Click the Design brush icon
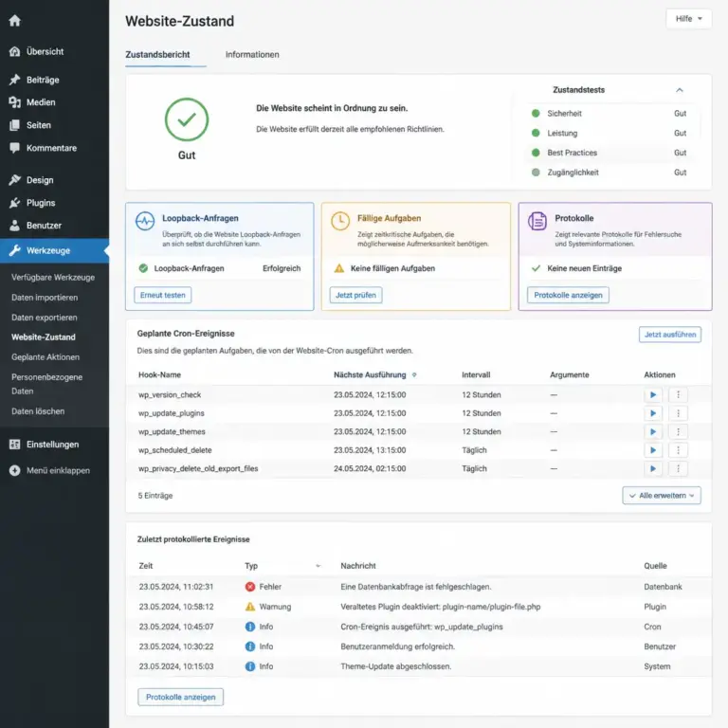Image resolution: width=728 pixels, height=728 pixels. tap(15, 180)
